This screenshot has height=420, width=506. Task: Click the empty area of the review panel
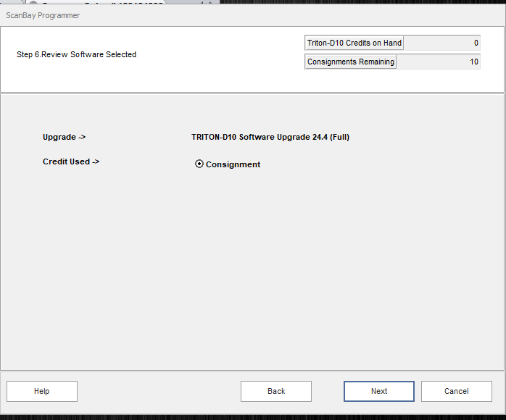click(254, 275)
